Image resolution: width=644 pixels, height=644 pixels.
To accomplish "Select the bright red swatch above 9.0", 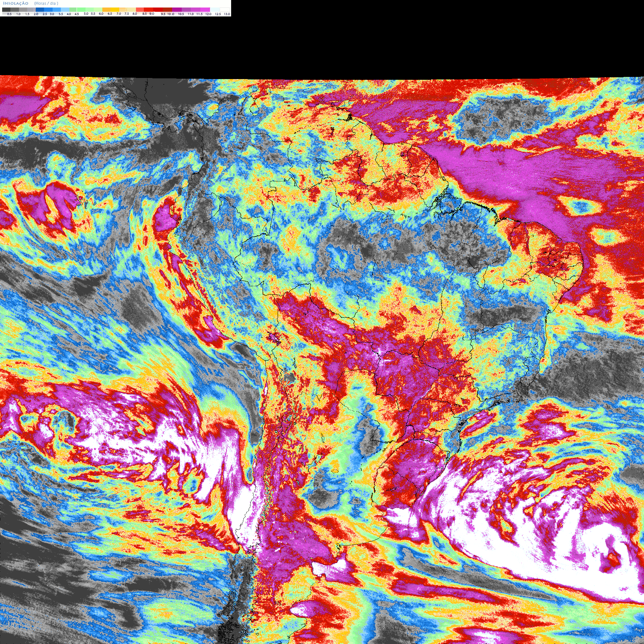I will (148, 10).
